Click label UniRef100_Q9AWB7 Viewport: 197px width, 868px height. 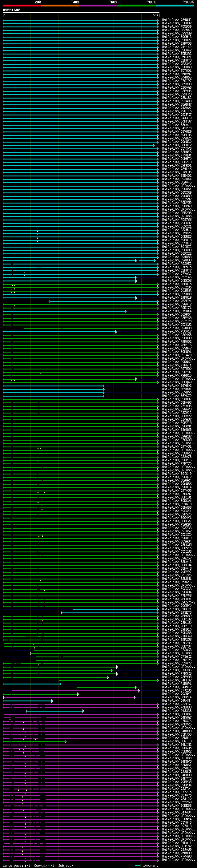[x=177, y=399]
